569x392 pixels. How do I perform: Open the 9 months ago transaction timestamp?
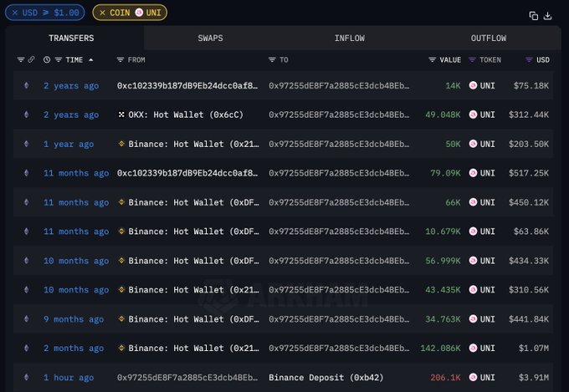point(74,319)
